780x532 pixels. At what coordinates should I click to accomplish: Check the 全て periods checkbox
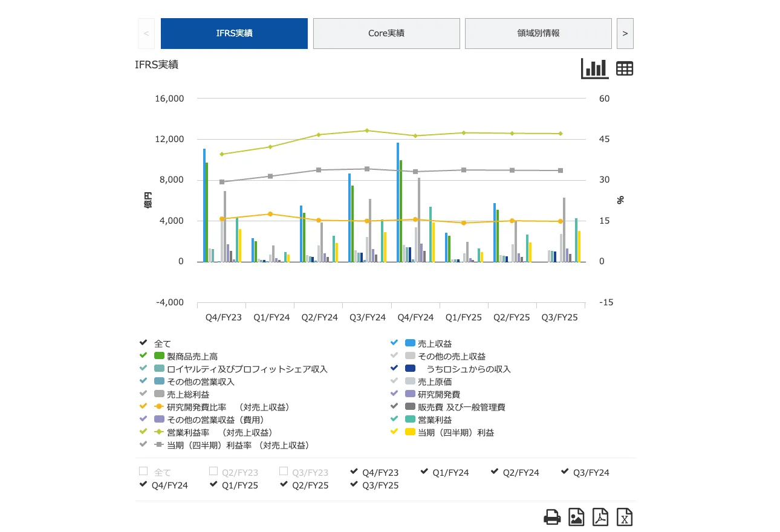click(x=143, y=472)
